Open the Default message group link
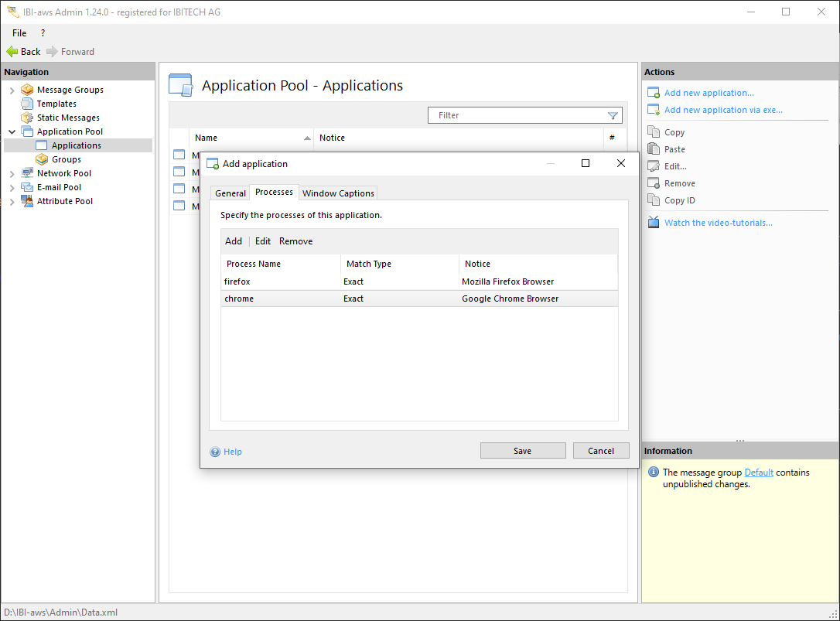The image size is (840, 621). (x=758, y=473)
